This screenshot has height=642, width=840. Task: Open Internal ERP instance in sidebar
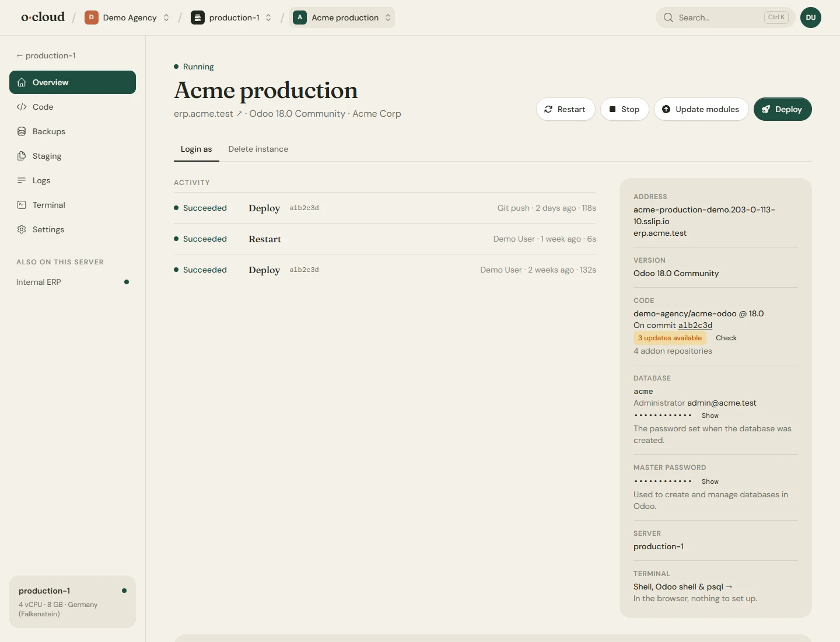[72, 282]
